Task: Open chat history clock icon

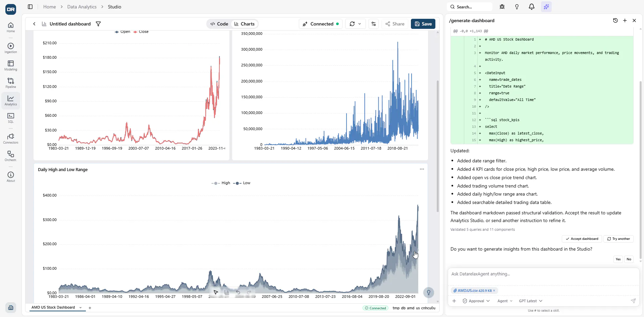Action: [x=615, y=20]
